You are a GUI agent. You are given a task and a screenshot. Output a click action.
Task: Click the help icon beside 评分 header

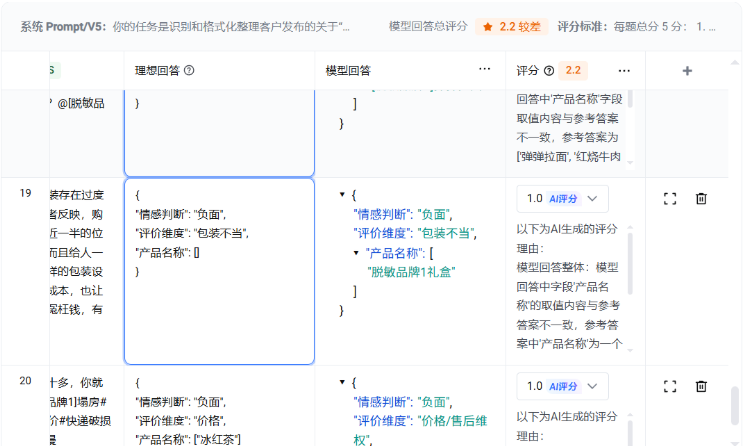549,71
